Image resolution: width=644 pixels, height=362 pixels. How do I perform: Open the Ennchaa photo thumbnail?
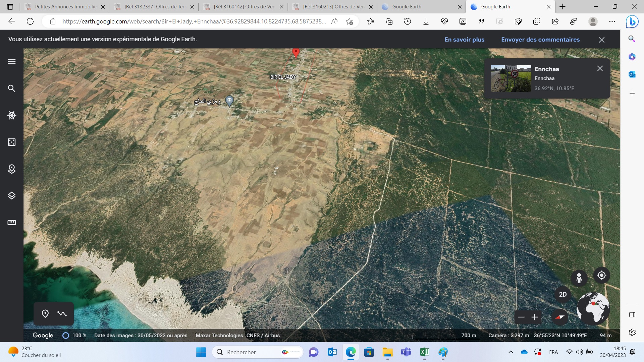point(511,78)
